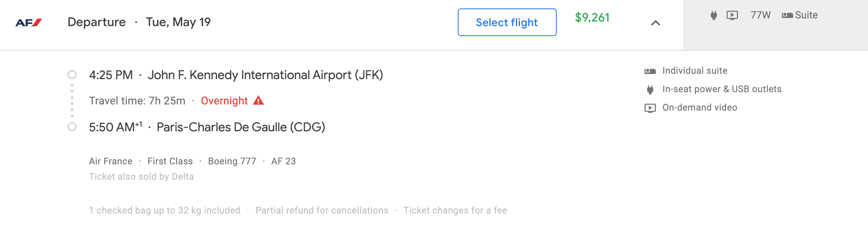The width and height of the screenshot is (868, 225).
Task: Click the CDG arrival circle marker
Action: [x=72, y=127]
